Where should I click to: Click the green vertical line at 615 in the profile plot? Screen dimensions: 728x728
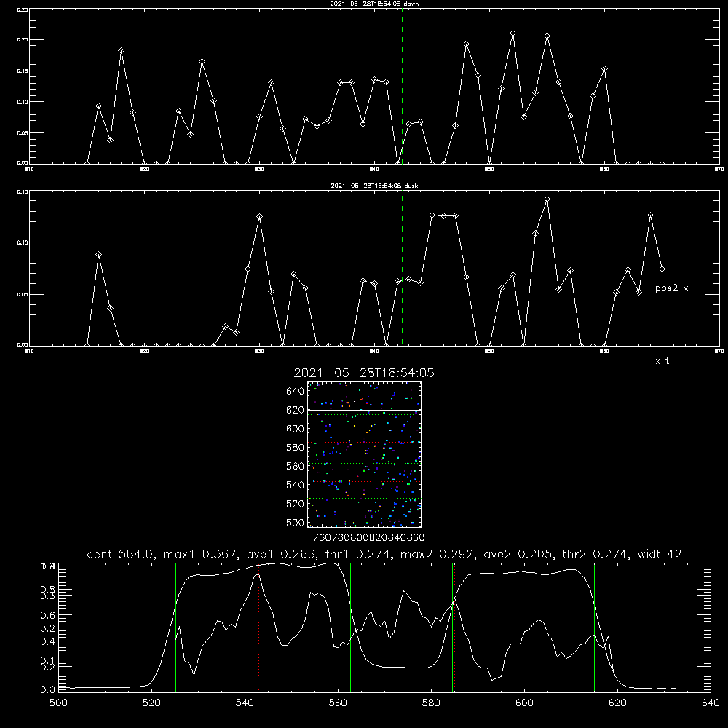(x=594, y=627)
